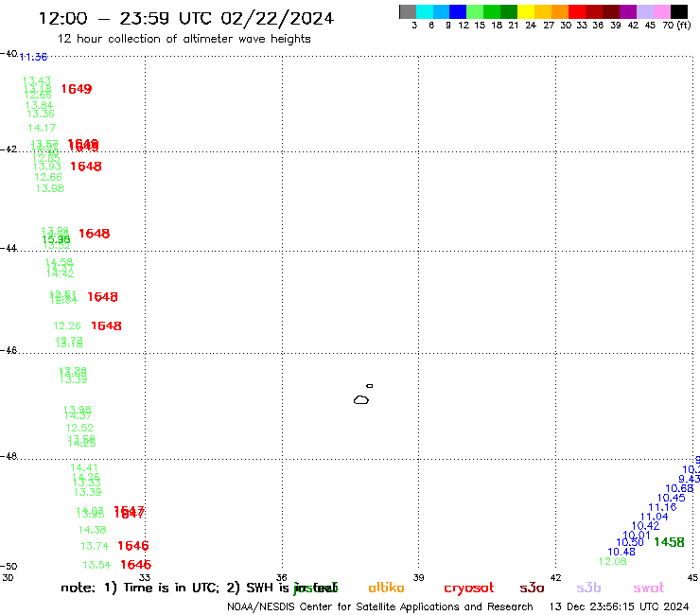Click the '42' longitude axis label
700x615 pixels.
point(555,577)
